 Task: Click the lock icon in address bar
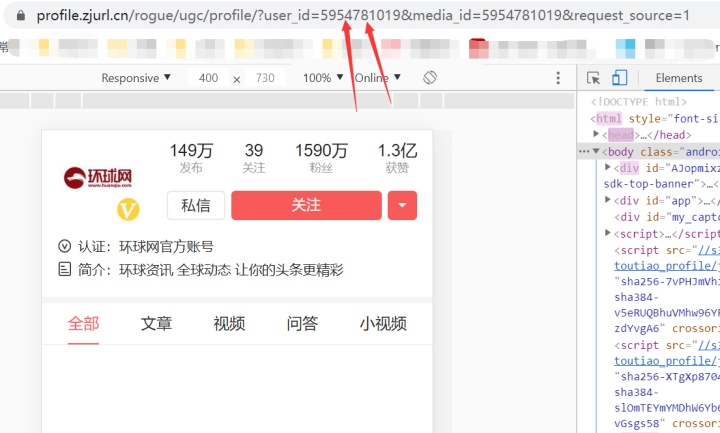(x=21, y=16)
